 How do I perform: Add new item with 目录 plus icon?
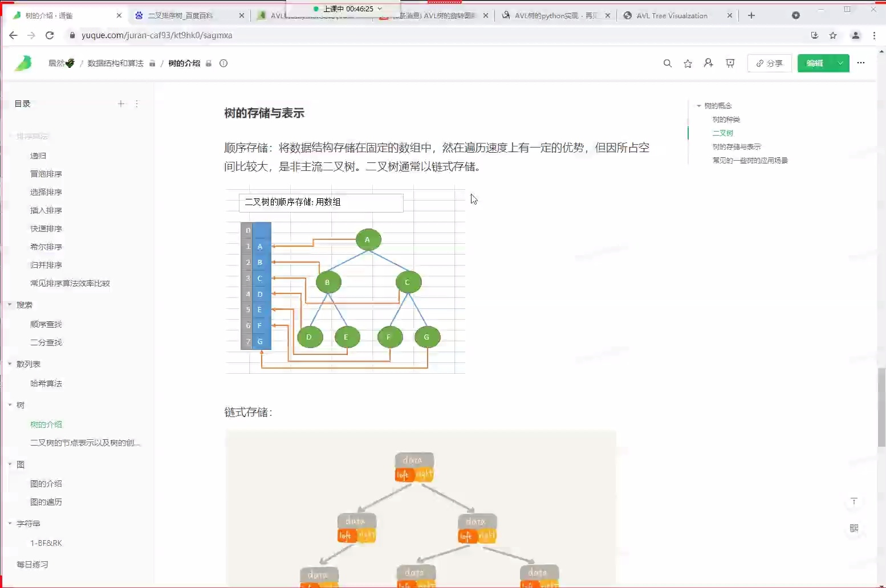(x=121, y=104)
